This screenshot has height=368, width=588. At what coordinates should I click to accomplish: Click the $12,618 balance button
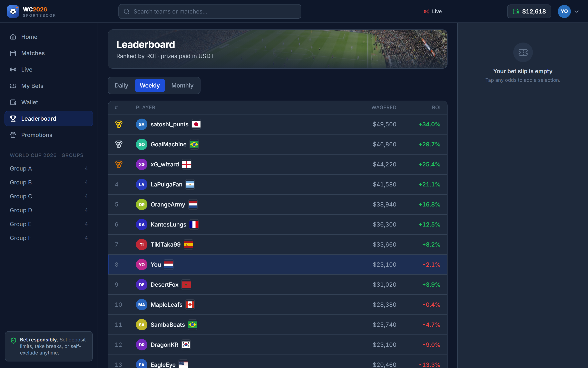[x=529, y=11]
